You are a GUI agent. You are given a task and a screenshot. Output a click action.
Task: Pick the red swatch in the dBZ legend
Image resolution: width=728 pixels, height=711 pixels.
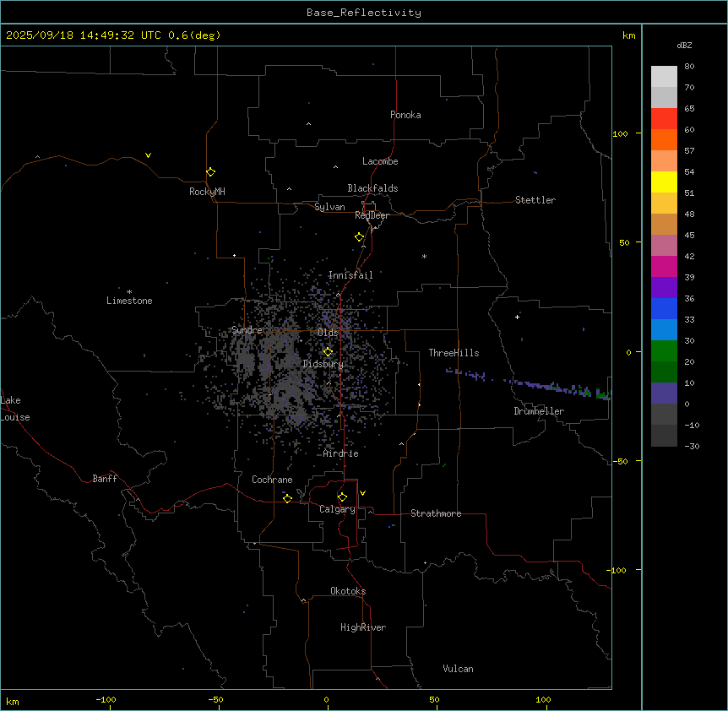[664, 118]
